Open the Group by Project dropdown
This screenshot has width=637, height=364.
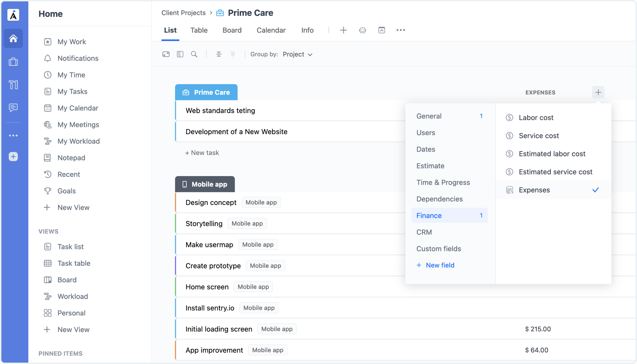pyautogui.click(x=297, y=54)
